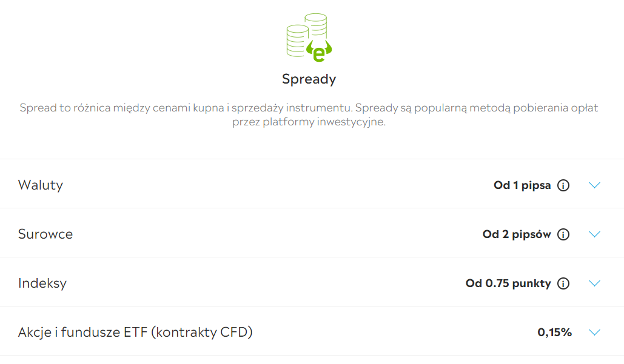Select the Indeksy row label

point(42,283)
